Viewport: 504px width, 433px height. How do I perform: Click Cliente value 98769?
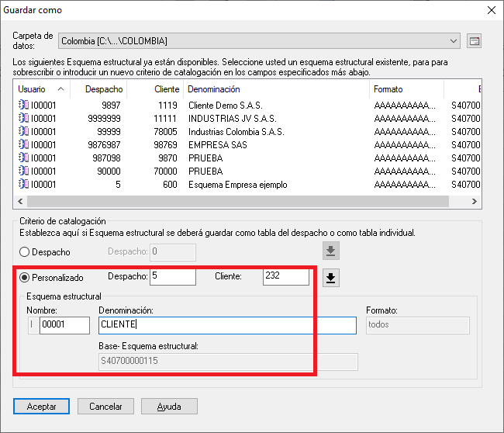point(165,145)
